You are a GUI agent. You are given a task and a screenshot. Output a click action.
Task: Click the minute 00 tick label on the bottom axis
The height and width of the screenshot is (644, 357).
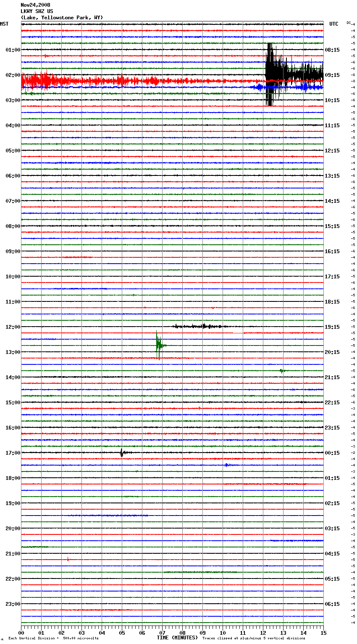tap(21, 633)
